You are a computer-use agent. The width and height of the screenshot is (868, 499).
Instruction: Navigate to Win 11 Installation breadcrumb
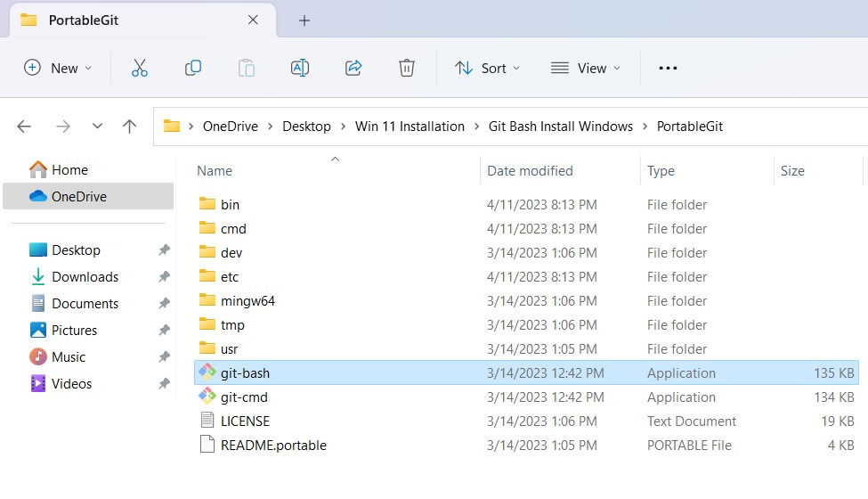(410, 127)
